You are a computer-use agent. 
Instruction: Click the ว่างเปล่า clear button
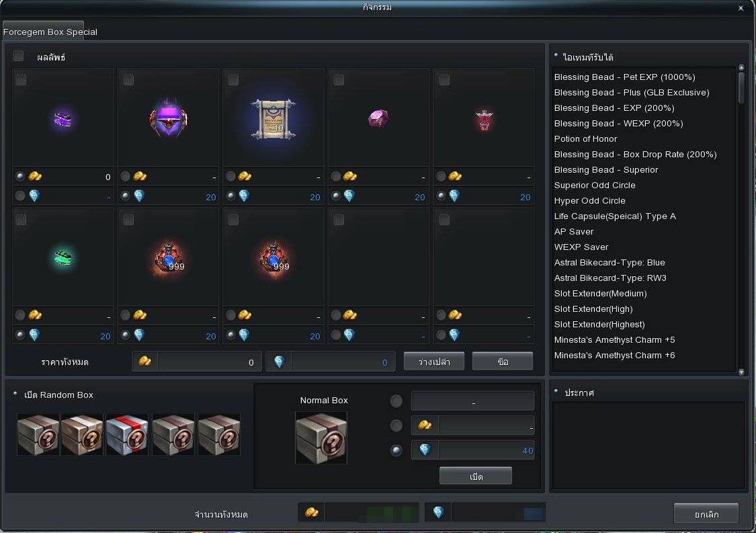click(434, 362)
